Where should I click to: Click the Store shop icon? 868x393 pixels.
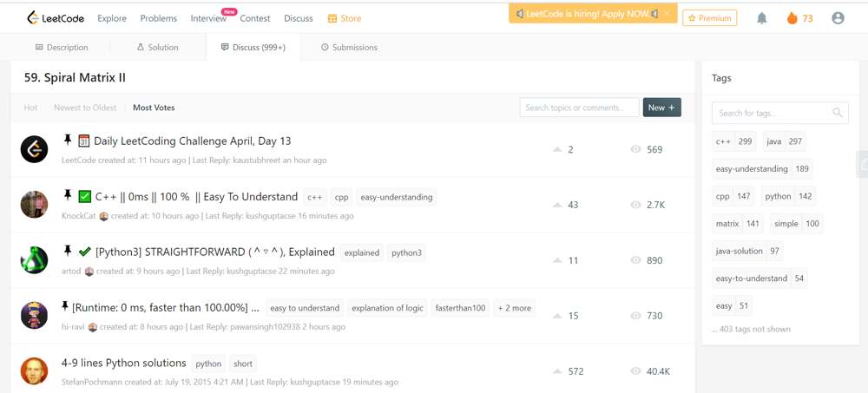[332, 18]
